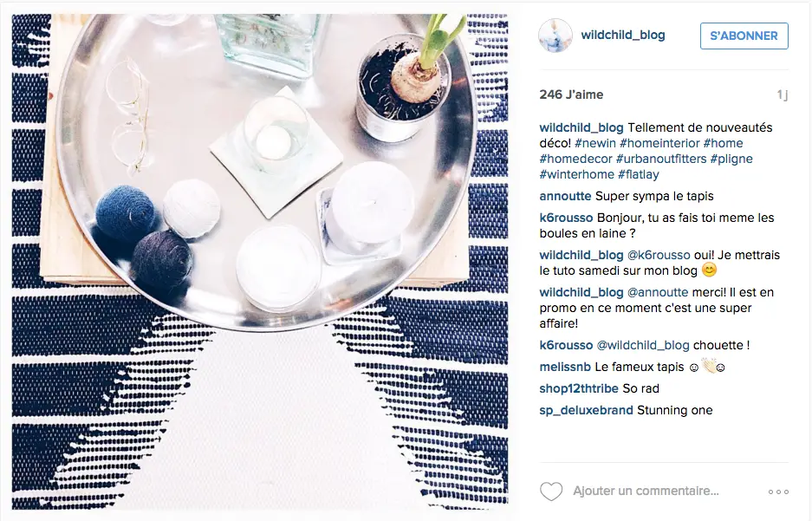
Task: Visit melissnb's profile
Action: [565, 367]
